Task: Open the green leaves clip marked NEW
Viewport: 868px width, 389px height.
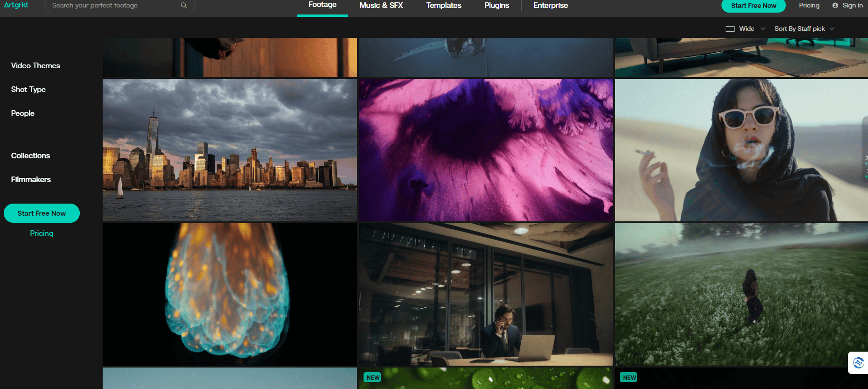Action: tap(486, 378)
